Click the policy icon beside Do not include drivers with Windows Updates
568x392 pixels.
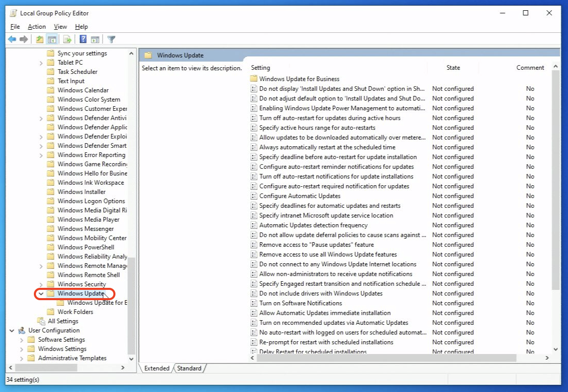coord(254,293)
